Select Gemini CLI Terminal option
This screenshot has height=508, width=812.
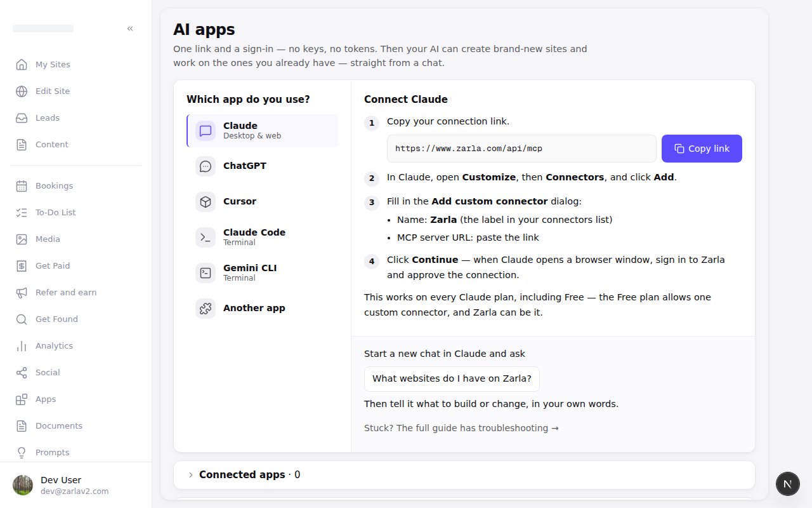pyautogui.click(x=263, y=273)
